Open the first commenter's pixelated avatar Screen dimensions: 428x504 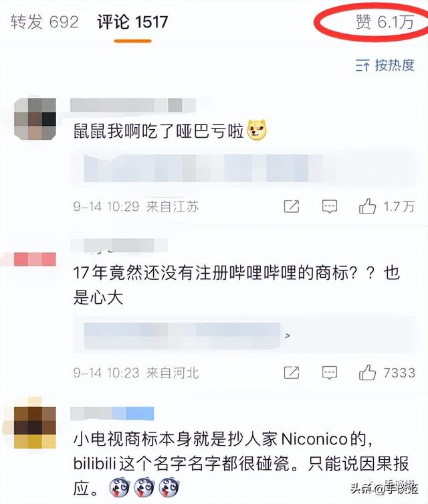click(x=35, y=119)
